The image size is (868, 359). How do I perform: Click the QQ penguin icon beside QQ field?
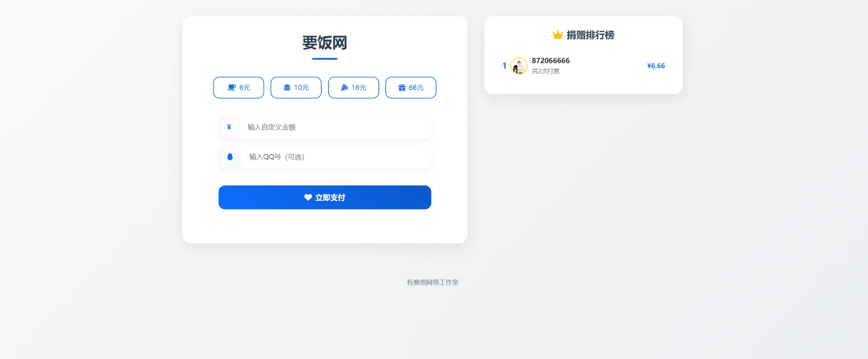[230, 157]
